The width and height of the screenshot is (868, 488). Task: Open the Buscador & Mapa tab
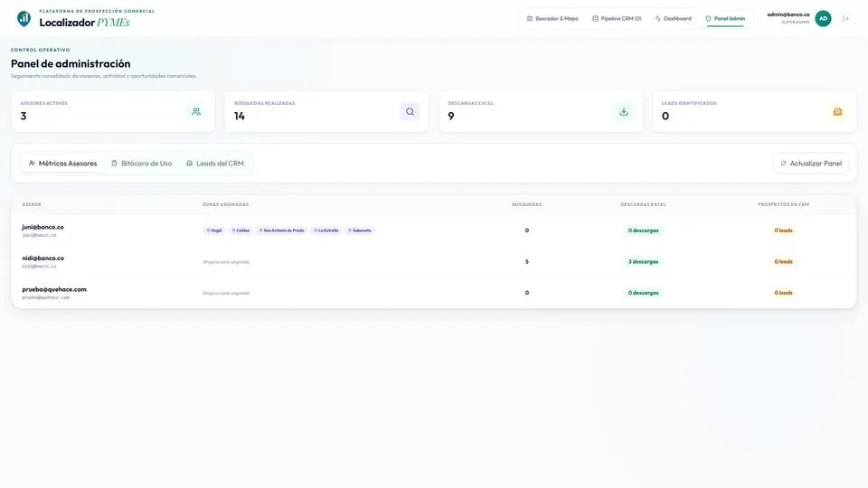tap(552, 18)
